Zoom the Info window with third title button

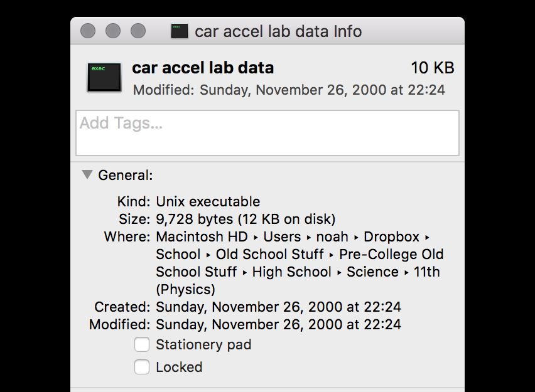(138, 31)
